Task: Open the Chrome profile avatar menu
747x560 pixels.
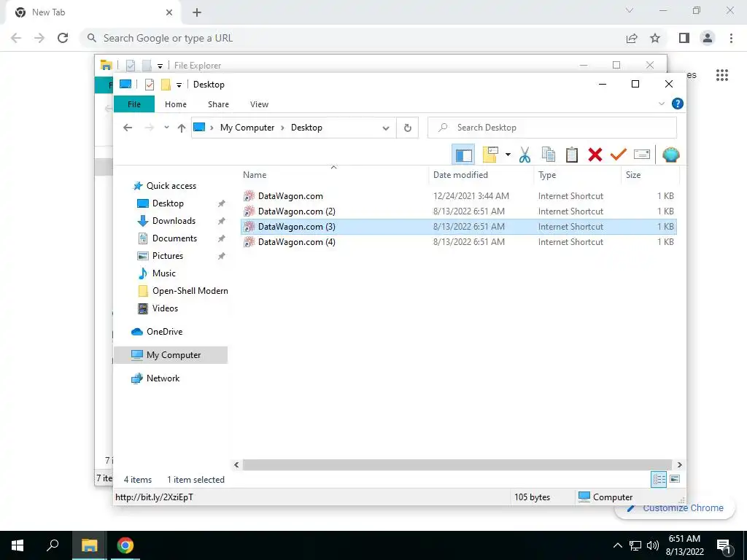Action: (708, 38)
